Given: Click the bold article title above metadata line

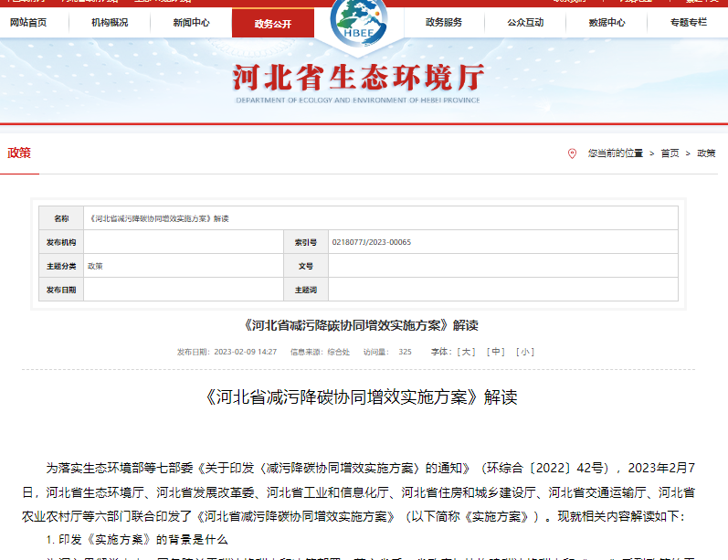Looking at the screenshot, I should pos(361,325).
